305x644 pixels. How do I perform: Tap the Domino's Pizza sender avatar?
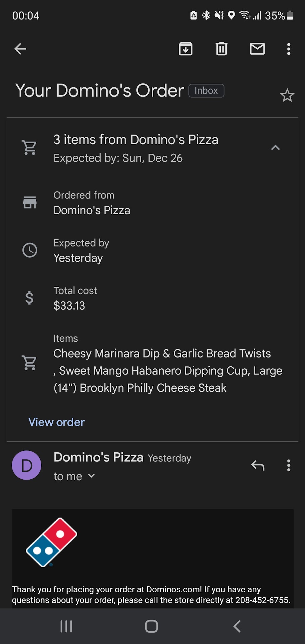coord(27,465)
